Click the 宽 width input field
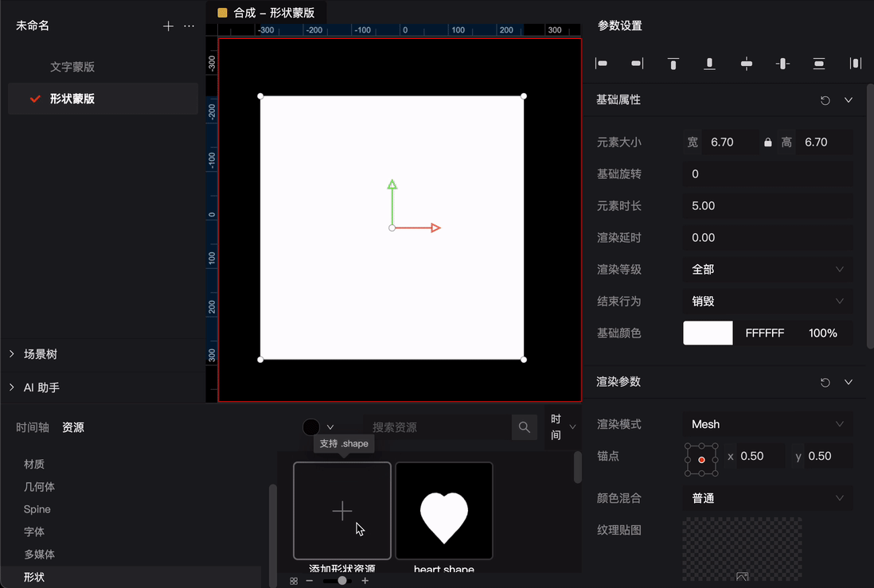 point(731,142)
